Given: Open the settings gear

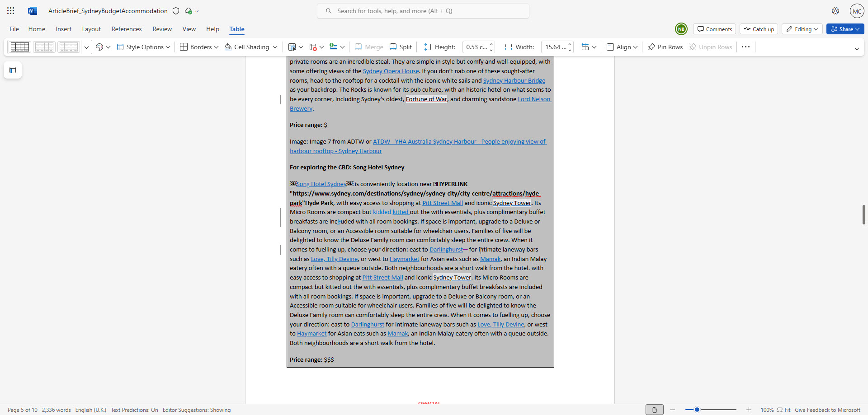Looking at the screenshot, I should [835, 11].
